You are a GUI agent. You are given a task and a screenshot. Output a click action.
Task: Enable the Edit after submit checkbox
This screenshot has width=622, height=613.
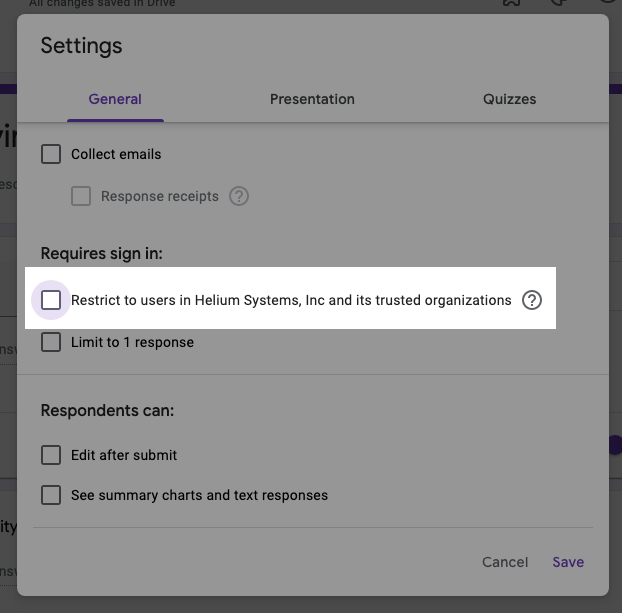point(51,455)
